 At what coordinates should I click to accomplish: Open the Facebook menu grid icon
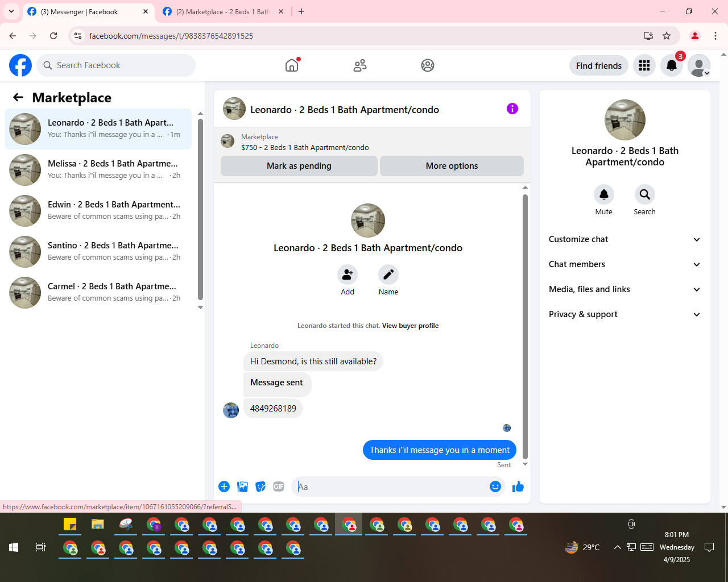coord(644,65)
